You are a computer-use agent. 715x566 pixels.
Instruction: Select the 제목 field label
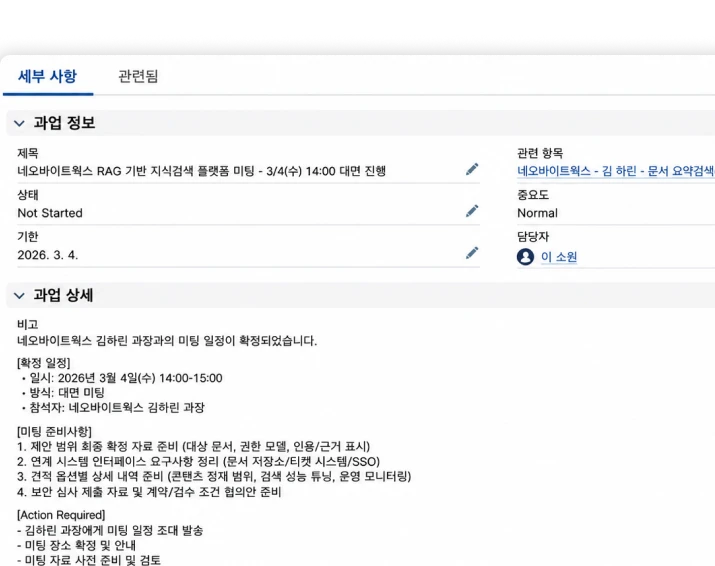[28, 153]
